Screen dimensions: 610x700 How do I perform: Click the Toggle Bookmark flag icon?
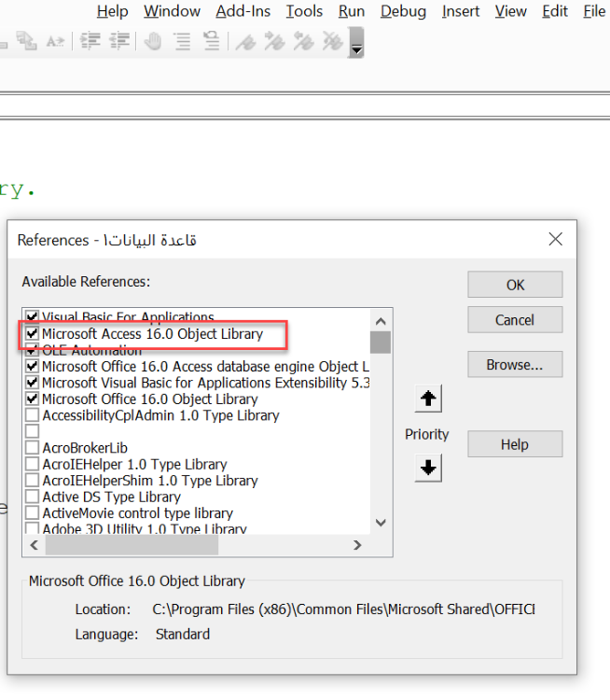(x=245, y=41)
